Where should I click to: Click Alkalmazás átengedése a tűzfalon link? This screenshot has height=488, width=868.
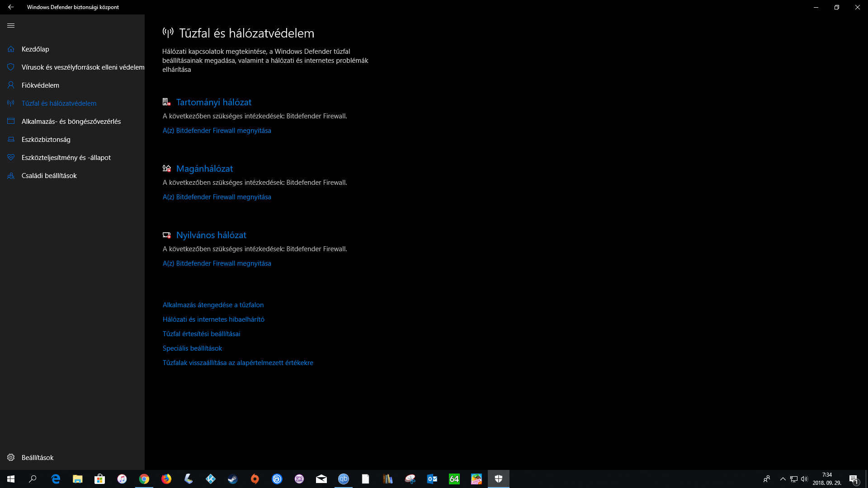(x=213, y=305)
